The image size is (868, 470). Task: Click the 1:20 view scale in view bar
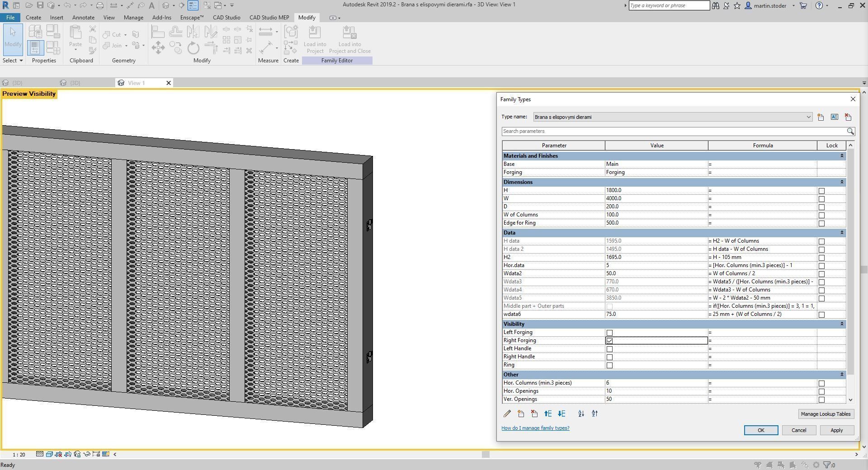(x=19, y=454)
